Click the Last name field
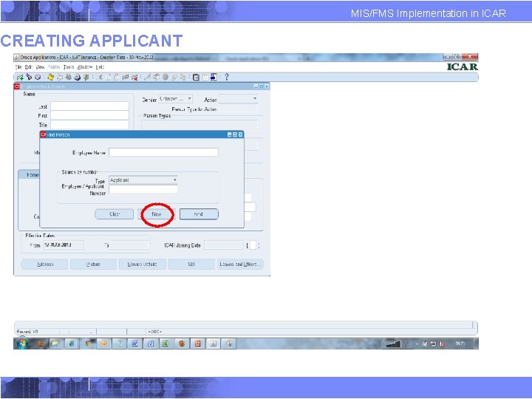This screenshot has width=532, height=399. pyautogui.click(x=90, y=106)
